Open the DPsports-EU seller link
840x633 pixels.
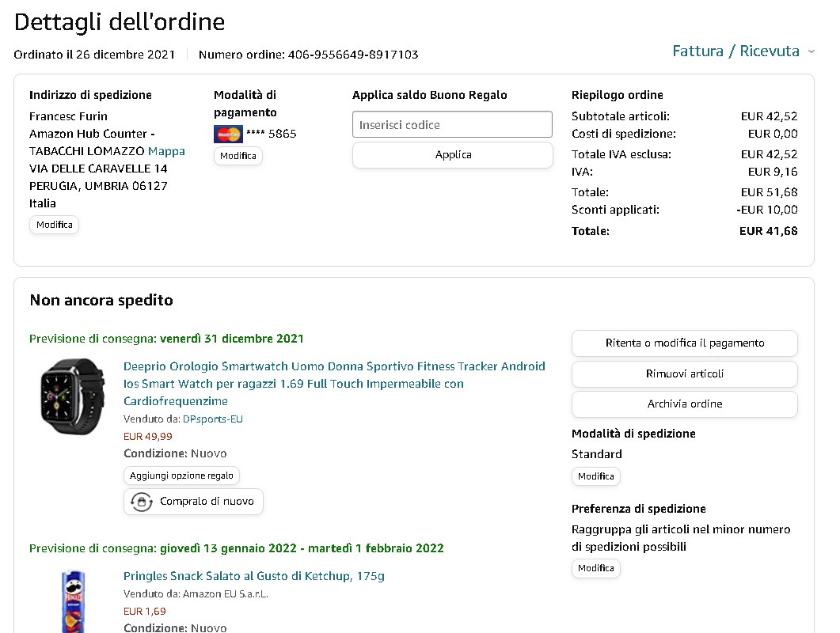[213, 419]
